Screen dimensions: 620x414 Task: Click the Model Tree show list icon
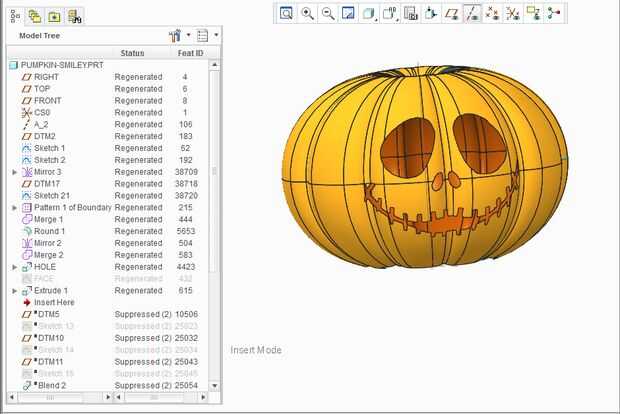(x=202, y=36)
